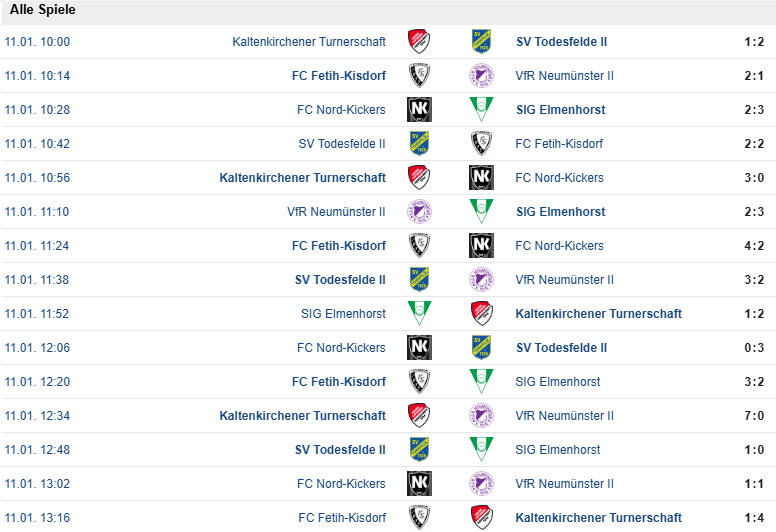Image resolution: width=776 pixels, height=532 pixels.
Task: Click the VfR Neumünster II logo in the 13:02 match
Action: (x=481, y=484)
